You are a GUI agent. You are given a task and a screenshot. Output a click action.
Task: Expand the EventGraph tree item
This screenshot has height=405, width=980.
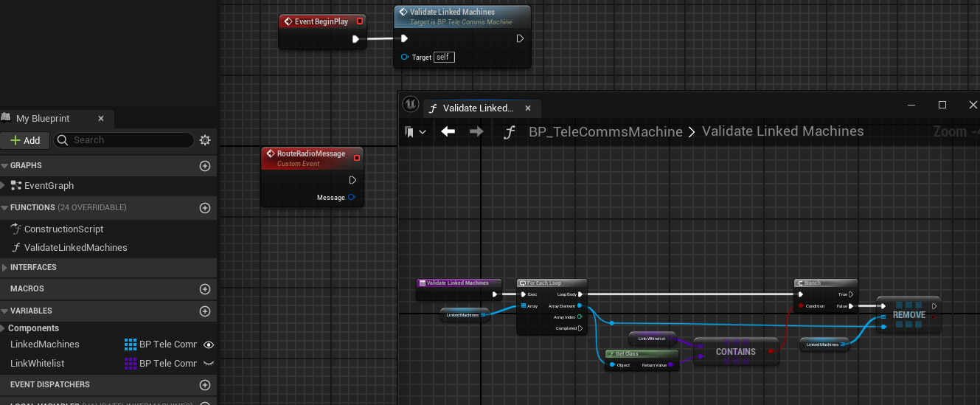tap(4, 186)
